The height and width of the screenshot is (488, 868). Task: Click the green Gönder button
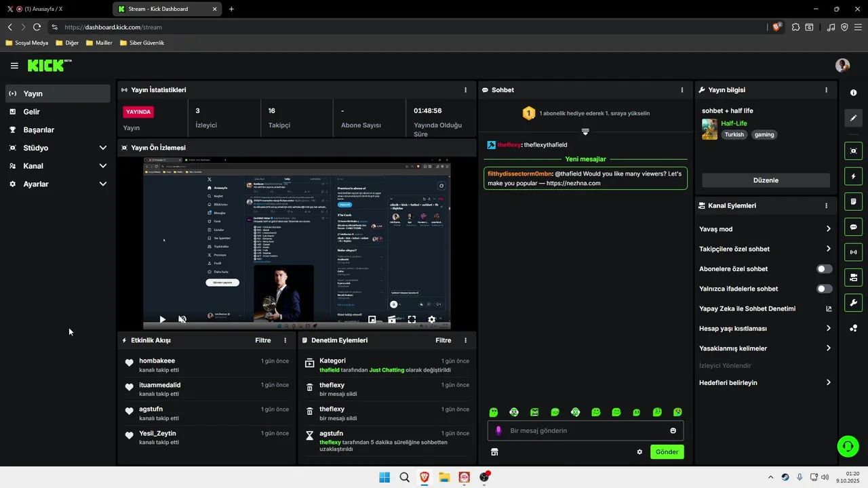[667, 452]
